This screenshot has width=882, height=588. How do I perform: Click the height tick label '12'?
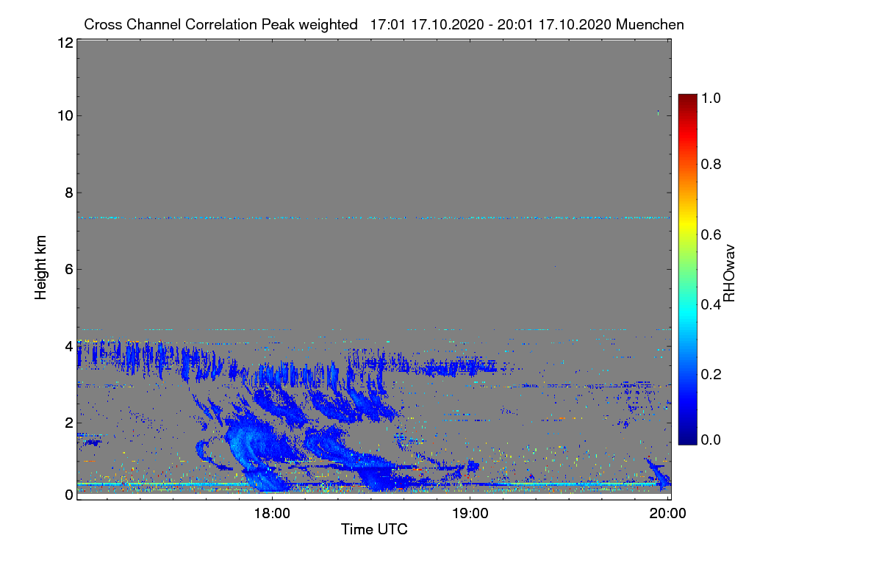pyautogui.click(x=65, y=43)
